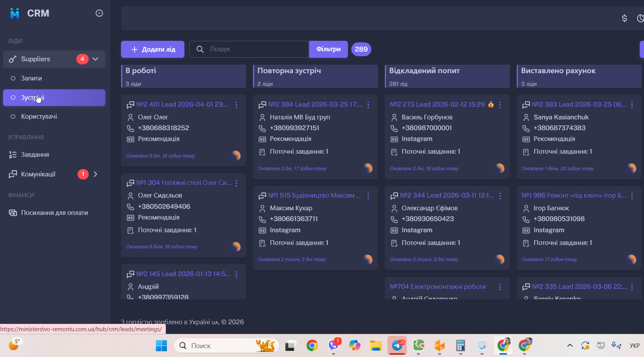The height and width of the screenshot is (357, 644).
Task: Click the dollar sign icon in header
Action: 624,18
